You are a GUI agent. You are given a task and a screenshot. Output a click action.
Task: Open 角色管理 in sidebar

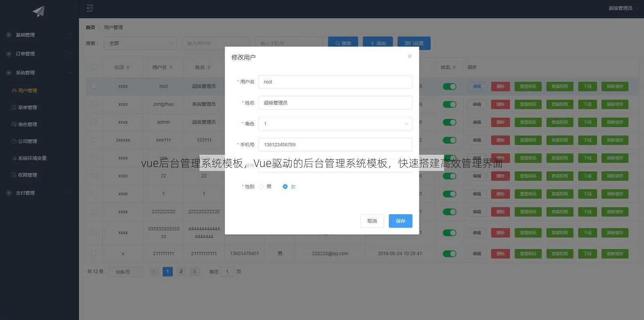tap(39, 124)
